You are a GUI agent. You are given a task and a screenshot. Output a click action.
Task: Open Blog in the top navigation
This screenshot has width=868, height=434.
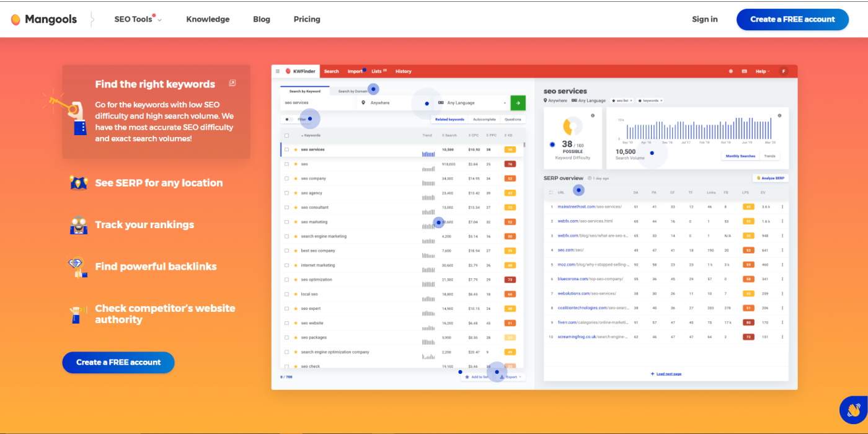[x=262, y=19]
